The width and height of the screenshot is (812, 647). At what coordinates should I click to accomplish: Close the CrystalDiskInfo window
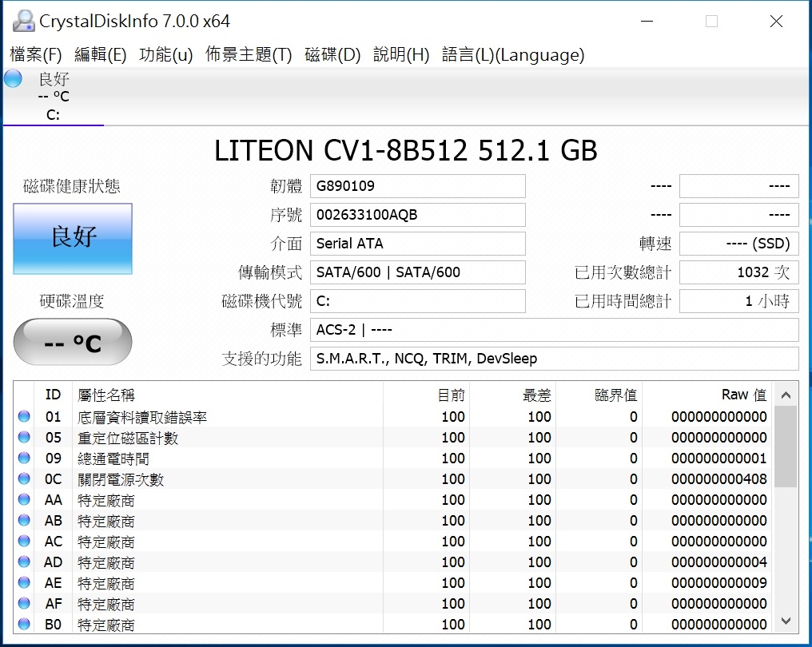coord(776,22)
